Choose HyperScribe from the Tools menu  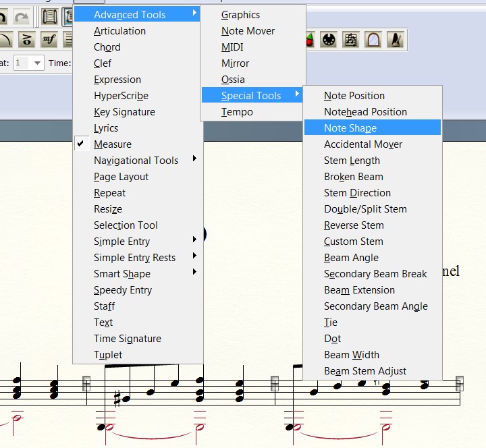tap(121, 96)
